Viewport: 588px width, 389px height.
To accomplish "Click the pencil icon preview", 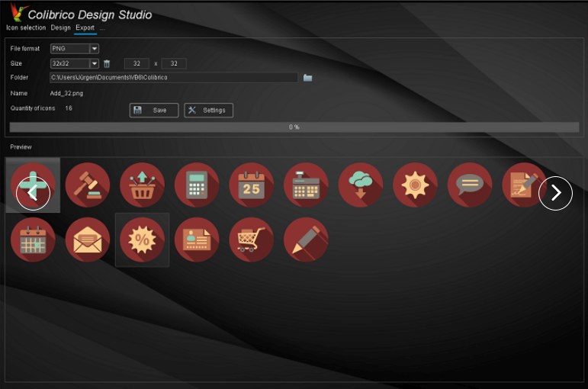I will pyautogui.click(x=306, y=240).
